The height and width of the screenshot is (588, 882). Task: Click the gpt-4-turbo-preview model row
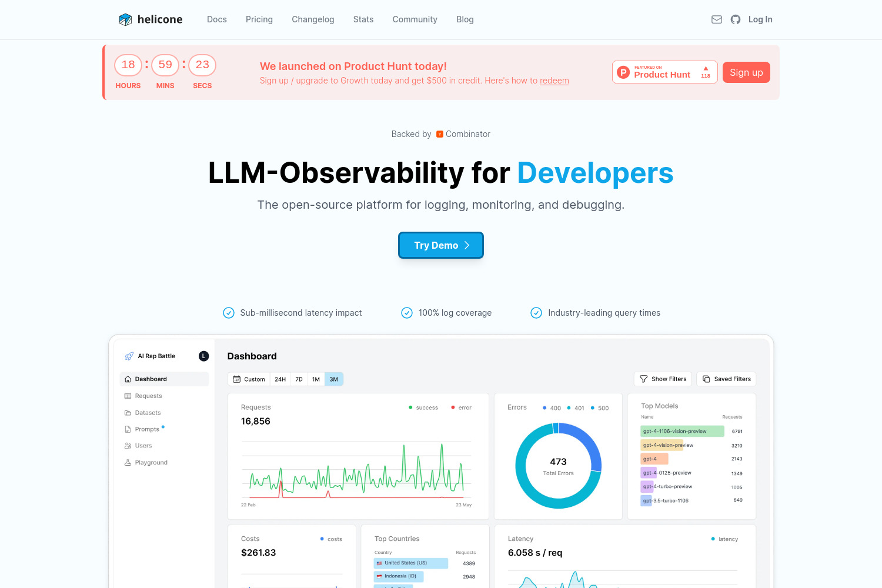click(x=691, y=487)
